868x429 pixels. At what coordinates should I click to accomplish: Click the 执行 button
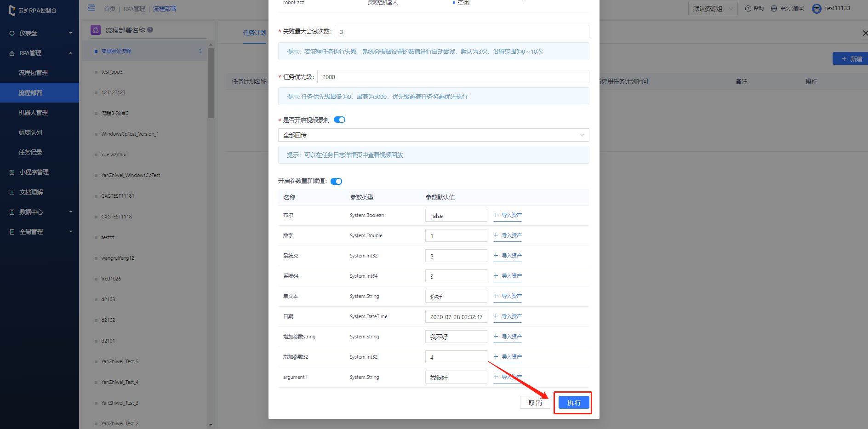pos(573,403)
